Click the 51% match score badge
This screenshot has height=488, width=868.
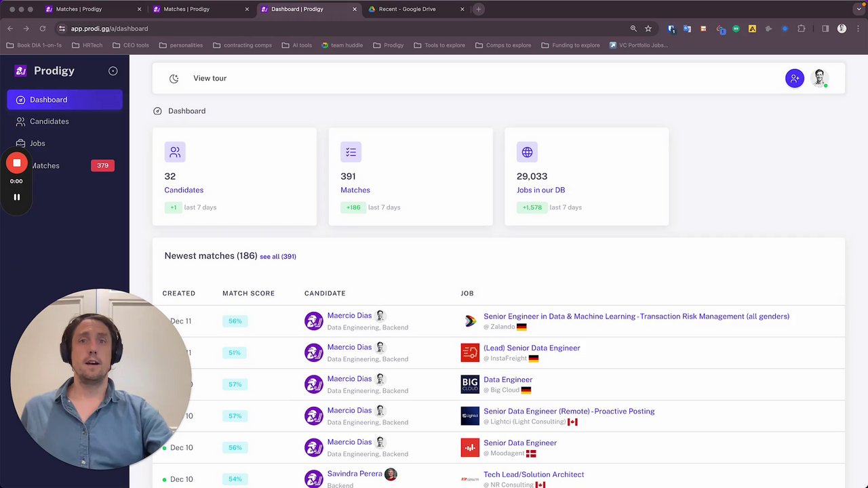235,352
